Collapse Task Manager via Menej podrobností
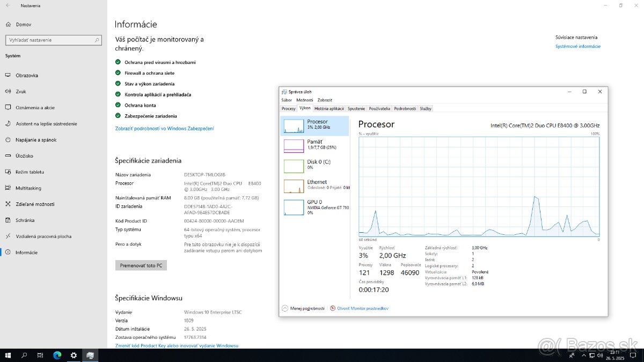The height and width of the screenshot is (362, 644). (304, 308)
